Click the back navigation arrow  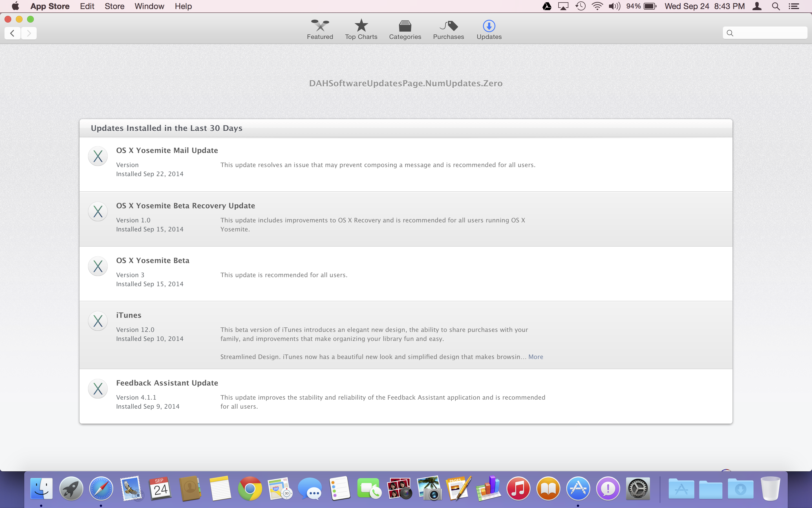click(12, 33)
